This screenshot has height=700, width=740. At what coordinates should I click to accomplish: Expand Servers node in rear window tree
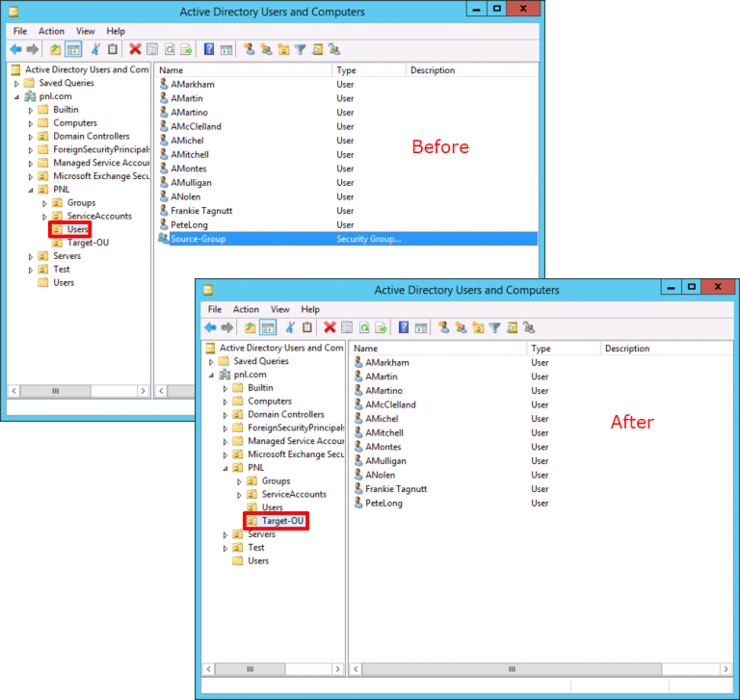31,257
